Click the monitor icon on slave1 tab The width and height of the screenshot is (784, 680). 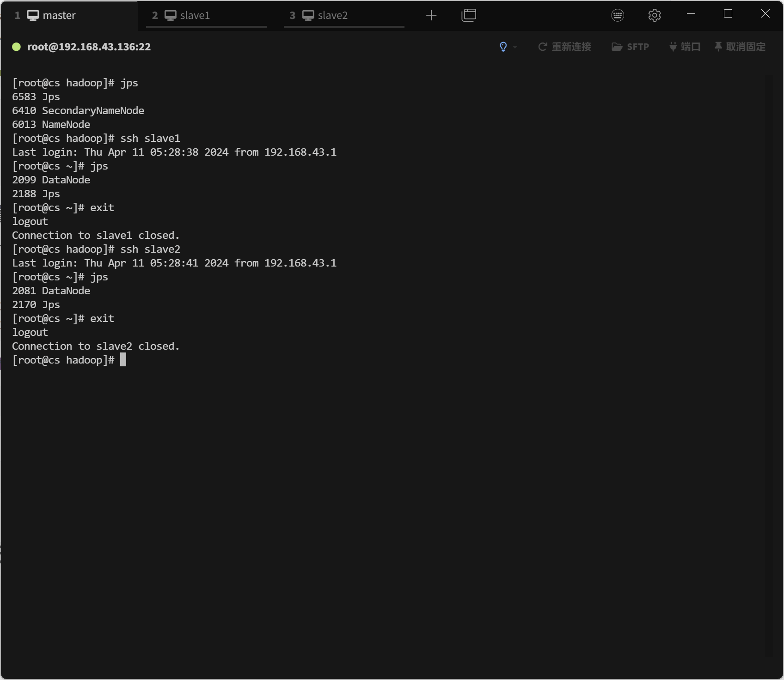point(171,15)
